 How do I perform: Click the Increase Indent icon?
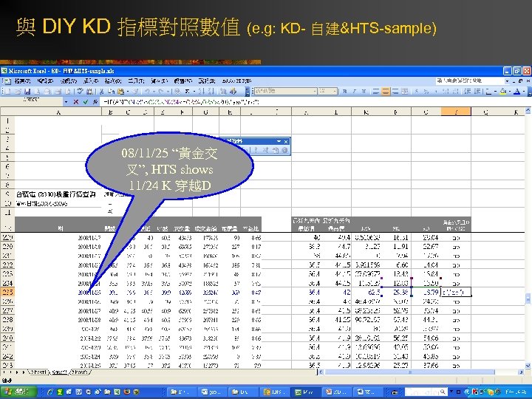pyautogui.click(x=477, y=92)
